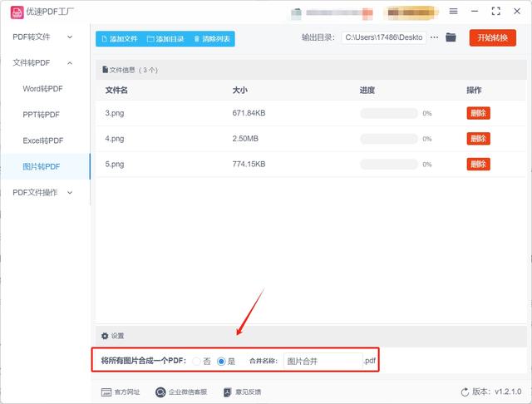532x404 pixels.
Task: Click the 5.png progress bar
Action: coord(389,165)
